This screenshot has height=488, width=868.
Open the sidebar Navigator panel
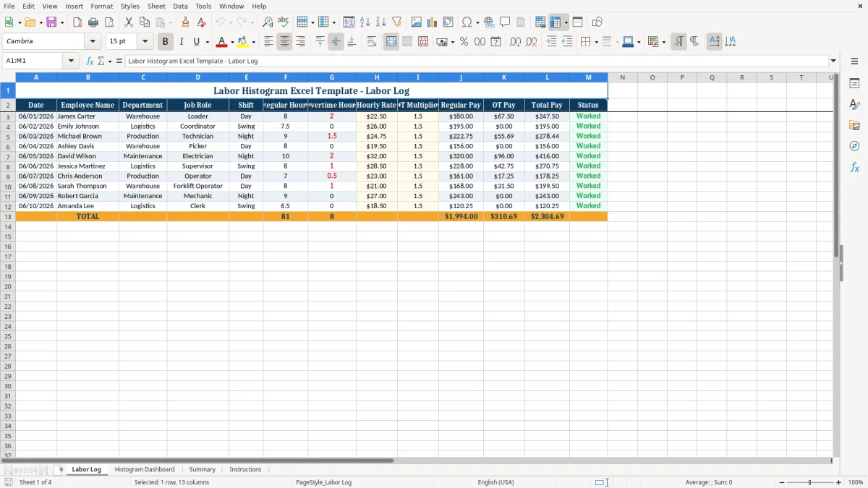pyautogui.click(x=854, y=146)
